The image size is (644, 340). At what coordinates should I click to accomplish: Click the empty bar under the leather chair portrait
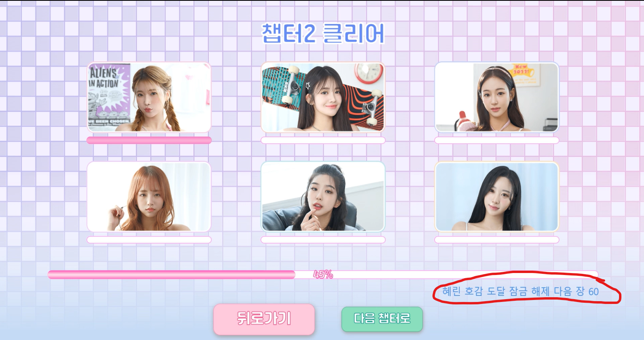(x=323, y=240)
